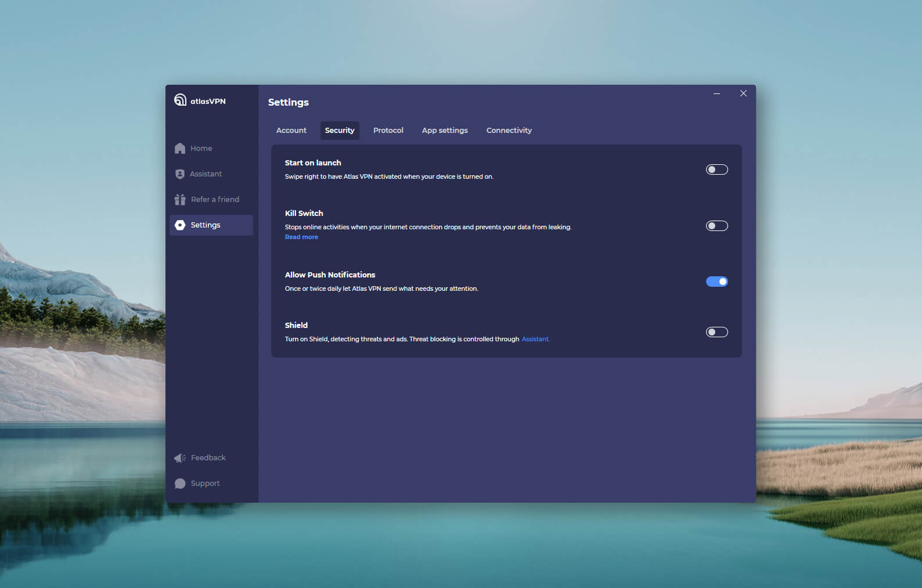Close the Atlas VPN window
The height and width of the screenshot is (588, 922).
click(x=743, y=93)
